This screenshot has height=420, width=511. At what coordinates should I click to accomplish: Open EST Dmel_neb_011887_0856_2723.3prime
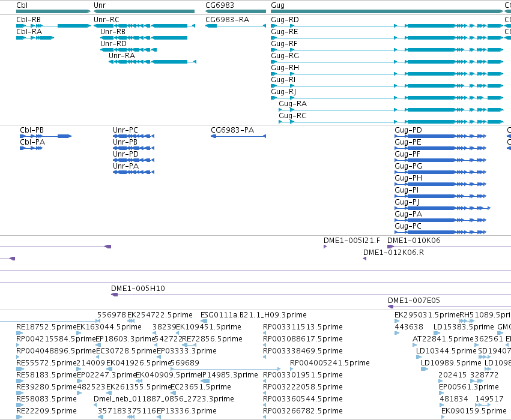[x=163, y=399]
